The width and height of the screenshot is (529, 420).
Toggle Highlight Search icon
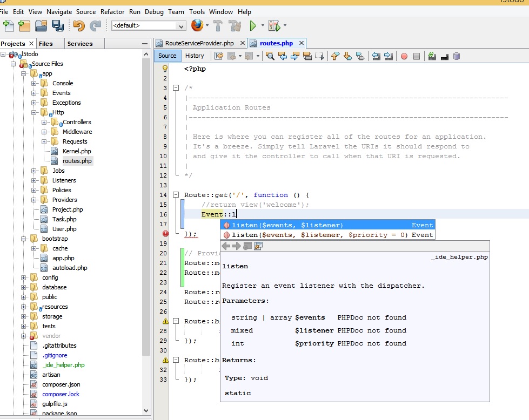click(307, 56)
